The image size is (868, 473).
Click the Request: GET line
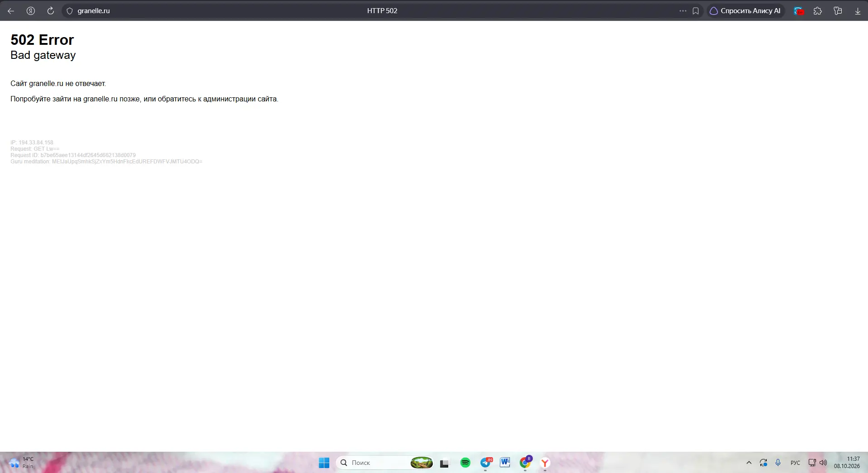(35, 149)
